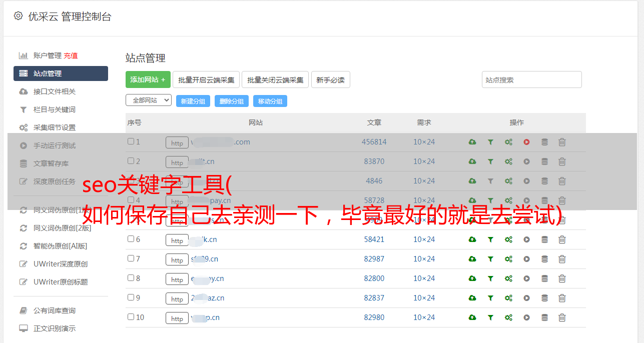Click 批量开启云端采集 button
644x343 pixels.
(x=206, y=79)
